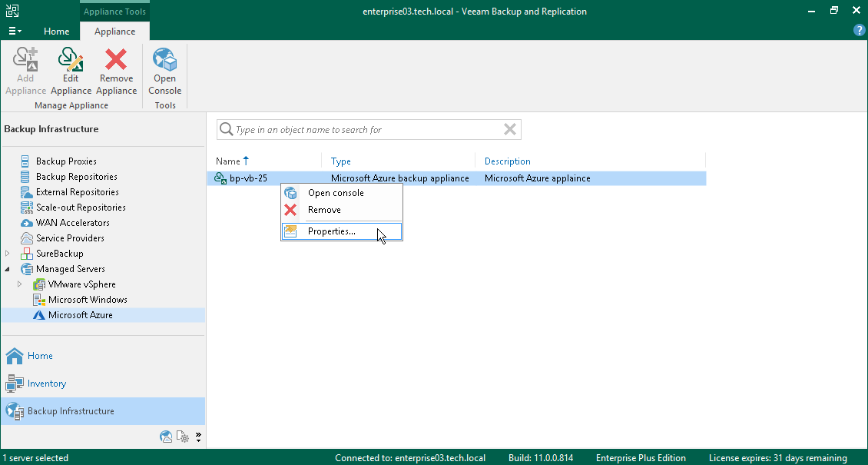
Task: Click the Managed Servers icon
Action: (x=26, y=269)
